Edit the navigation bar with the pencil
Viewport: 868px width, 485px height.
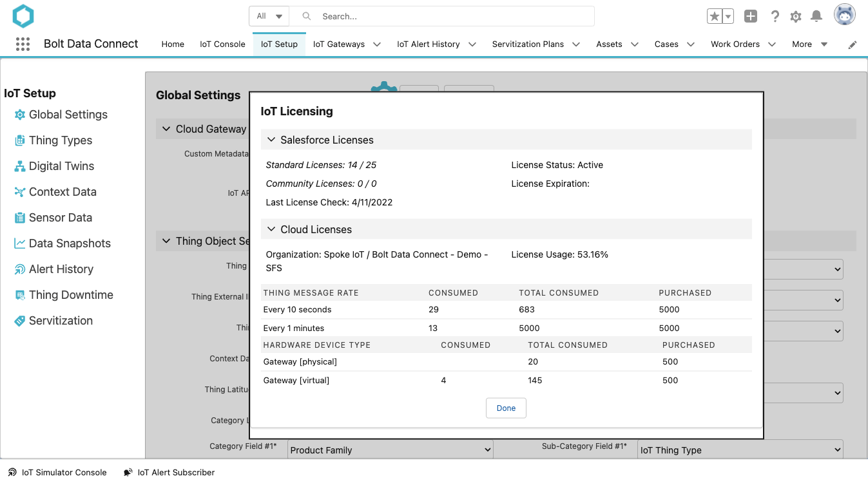[x=853, y=44]
